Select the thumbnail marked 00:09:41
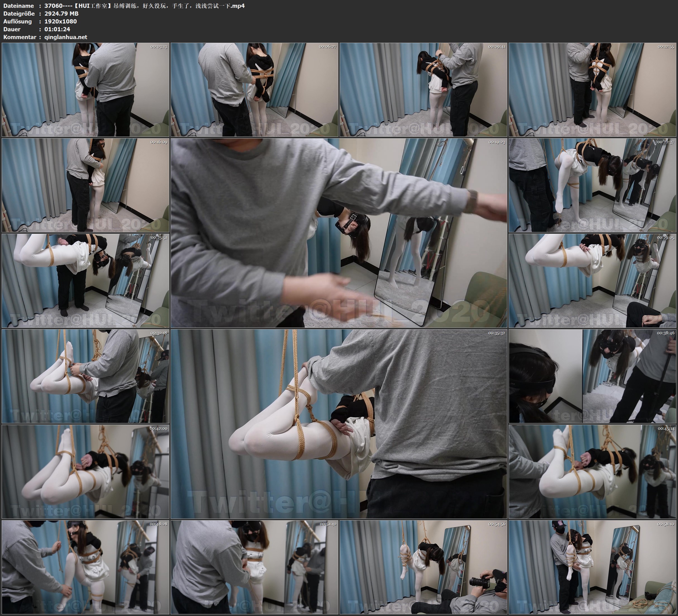Screen dimensions: 678x616 click(424, 89)
